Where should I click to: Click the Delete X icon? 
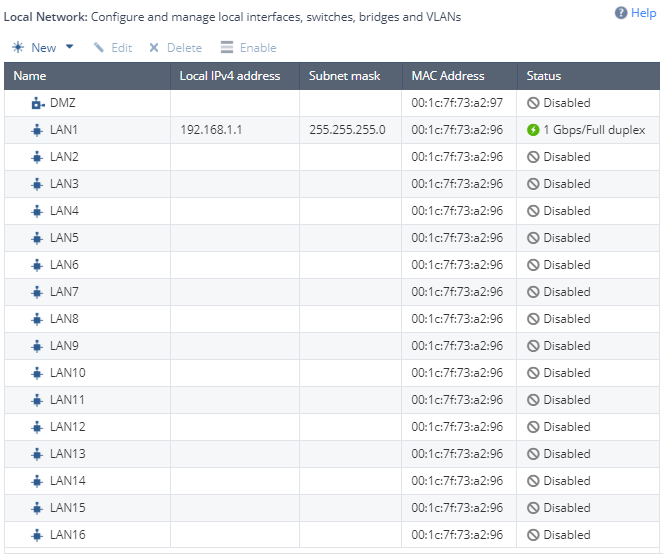pos(154,48)
